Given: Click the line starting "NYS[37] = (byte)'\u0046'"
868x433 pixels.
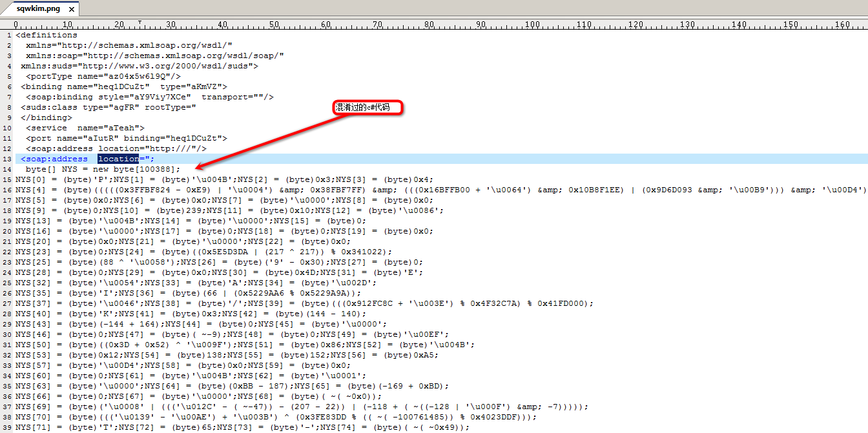Looking at the screenshot, I should (305, 303).
